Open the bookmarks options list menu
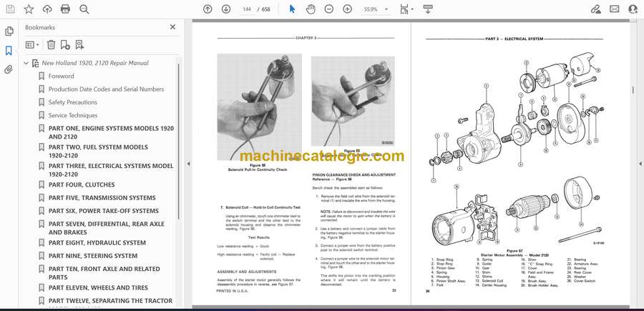Image resolution: width=644 pixels, height=311 pixels. click(x=32, y=45)
